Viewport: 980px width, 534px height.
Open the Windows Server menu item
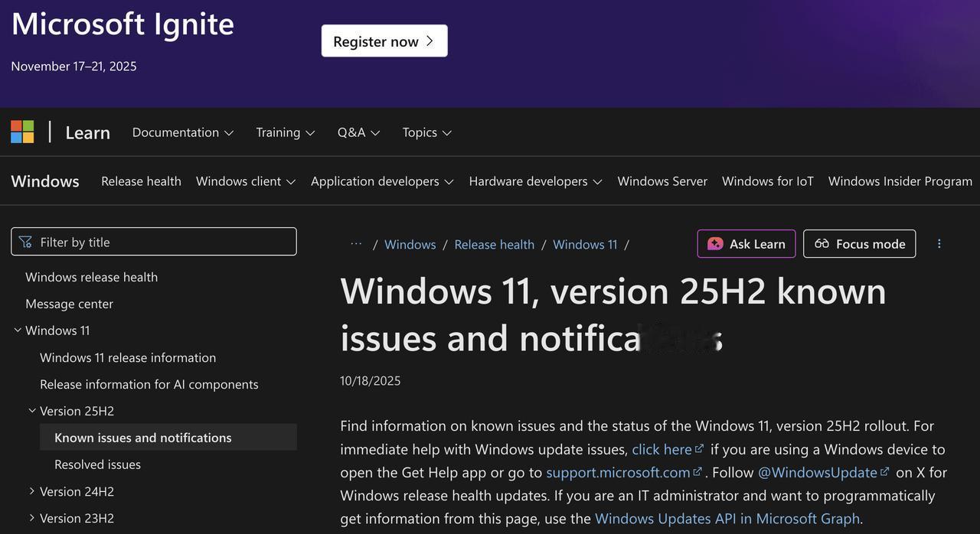[x=662, y=181]
